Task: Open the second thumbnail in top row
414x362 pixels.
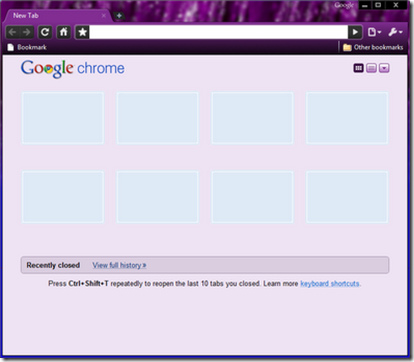Action: pyautogui.click(x=158, y=118)
